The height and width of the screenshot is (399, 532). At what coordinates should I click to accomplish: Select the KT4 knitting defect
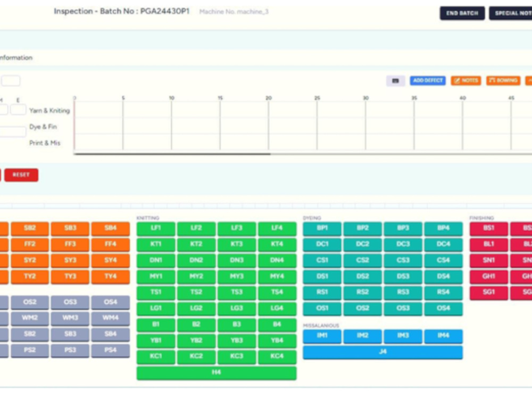click(x=277, y=244)
